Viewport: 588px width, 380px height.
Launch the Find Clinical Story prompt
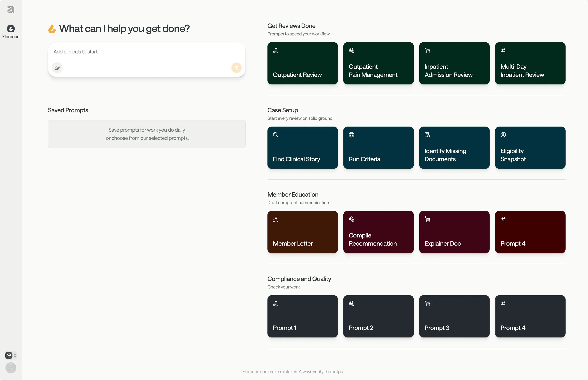coord(302,147)
